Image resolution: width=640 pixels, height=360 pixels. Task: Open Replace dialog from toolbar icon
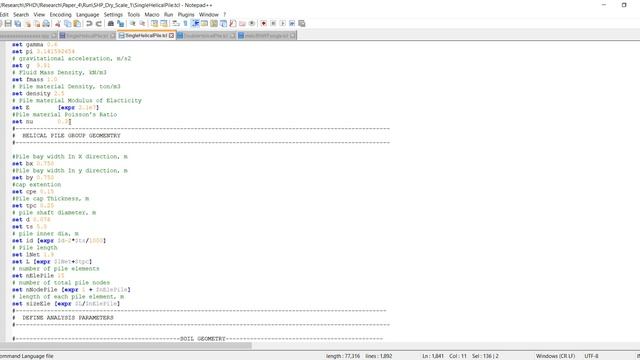(x=120, y=24)
